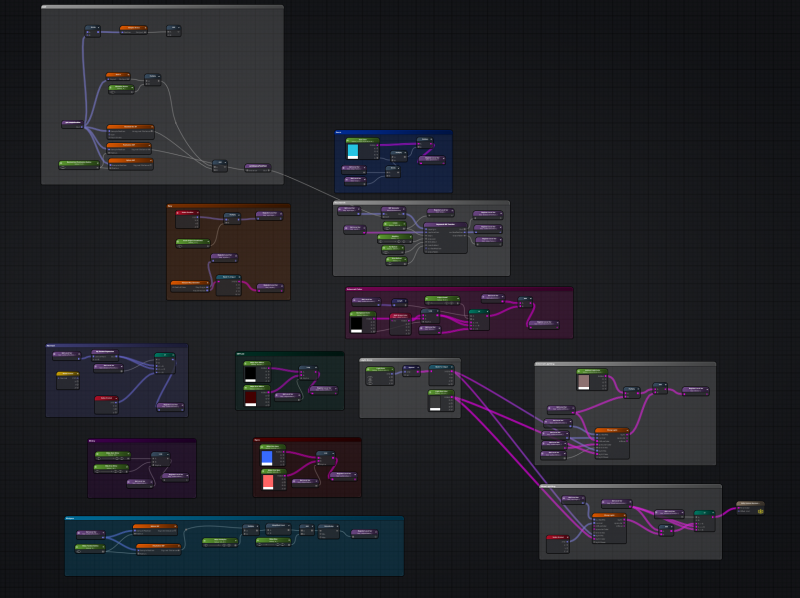The width and height of the screenshot is (800, 598).
Task: Select the cyan color swatch in the blue comment box
Action: (x=352, y=151)
